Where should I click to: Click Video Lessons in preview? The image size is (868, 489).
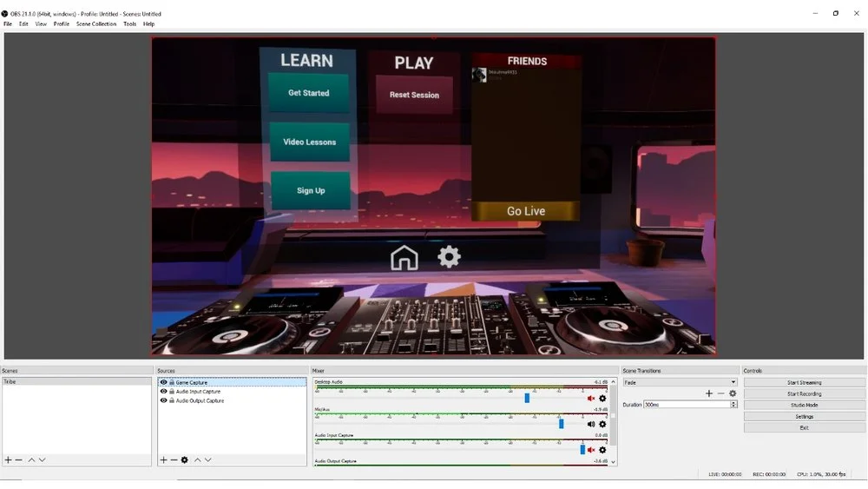click(310, 142)
